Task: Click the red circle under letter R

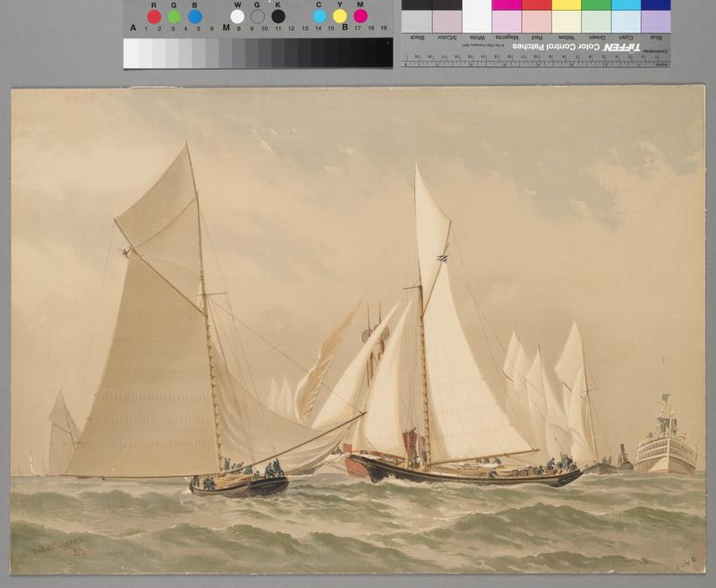Action: pos(154,17)
